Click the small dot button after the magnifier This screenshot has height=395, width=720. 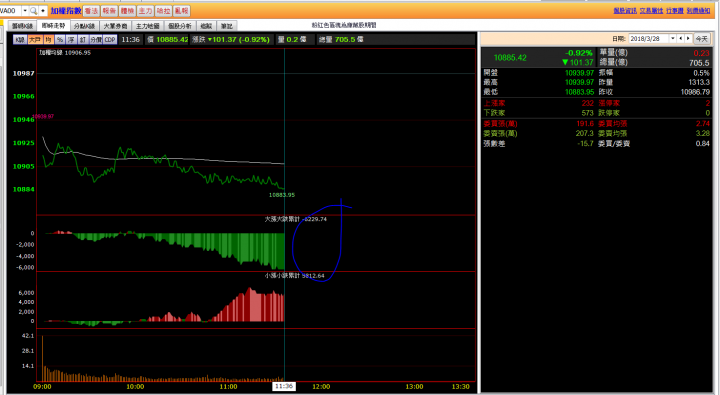pyautogui.click(x=43, y=11)
